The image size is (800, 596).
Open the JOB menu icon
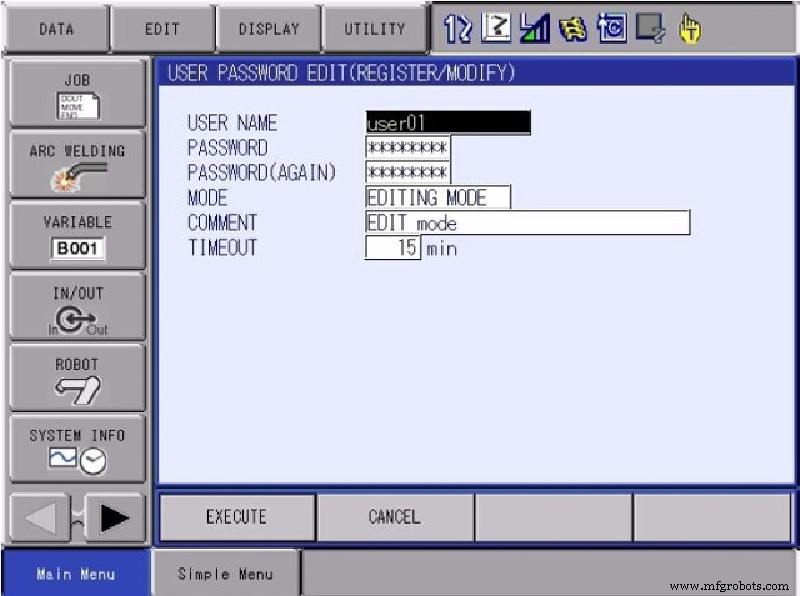click(x=76, y=93)
